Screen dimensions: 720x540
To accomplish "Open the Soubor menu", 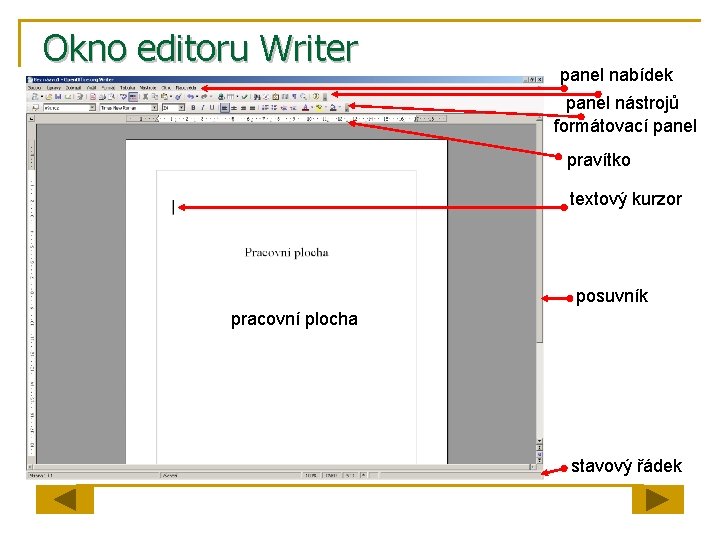I will pos(34,88).
